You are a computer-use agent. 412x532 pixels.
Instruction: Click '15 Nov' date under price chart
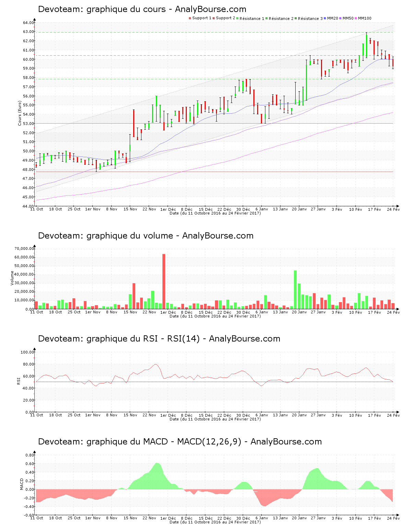point(130,209)
